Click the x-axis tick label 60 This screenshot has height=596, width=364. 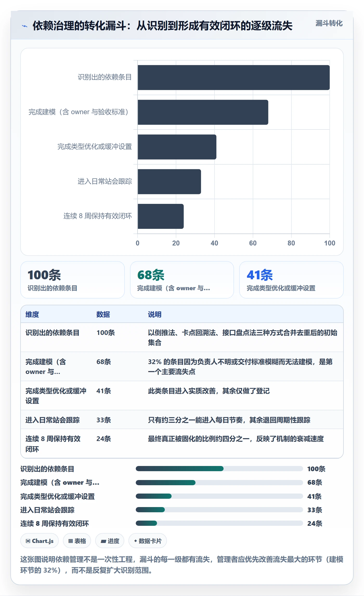[x=253, y=243]
